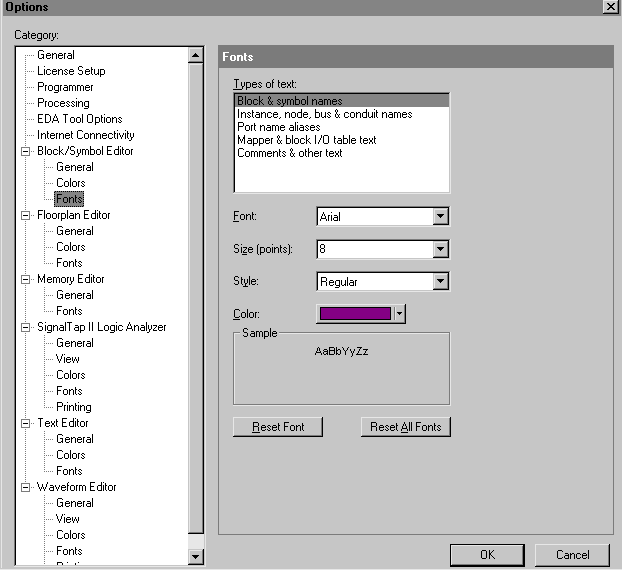
Task: Select SignalTap II Logic Analyzer label
Action: point(102,327)
